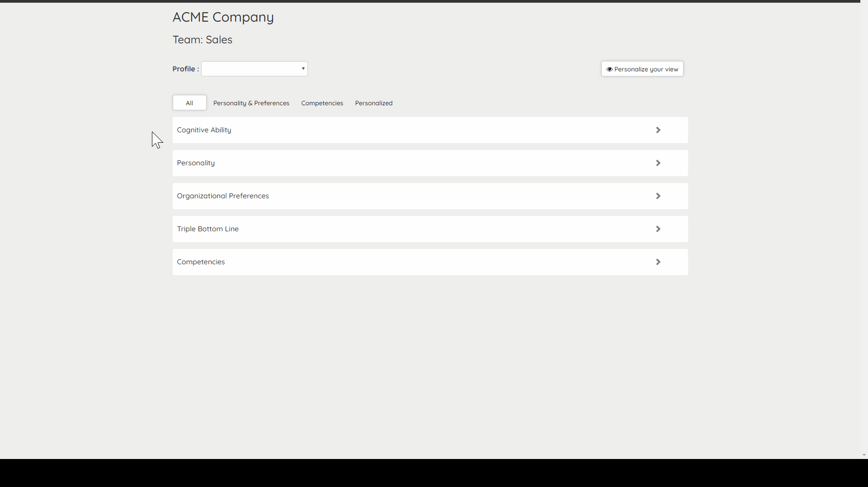The height and width of the screenshot is (487, 868).
Task: Click Competencies label in the section list
Action: pos(201,262)
